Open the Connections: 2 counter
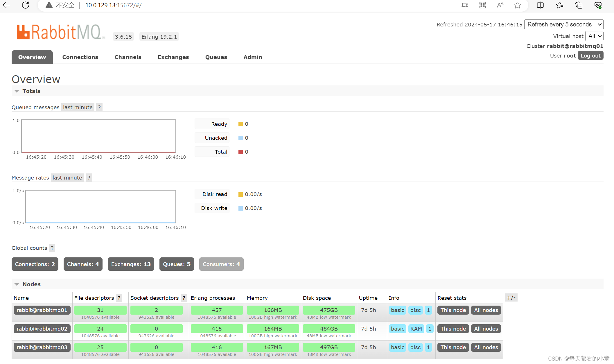 click(x=35, y=264)
